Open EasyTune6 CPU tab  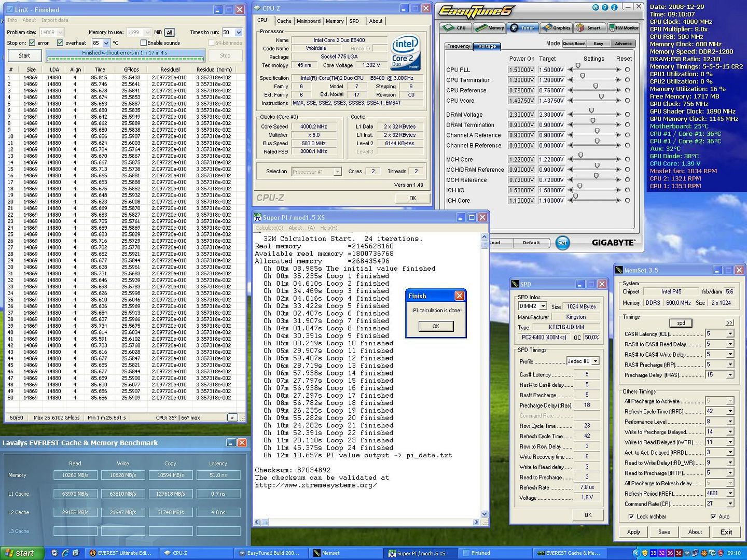point(456,27)
